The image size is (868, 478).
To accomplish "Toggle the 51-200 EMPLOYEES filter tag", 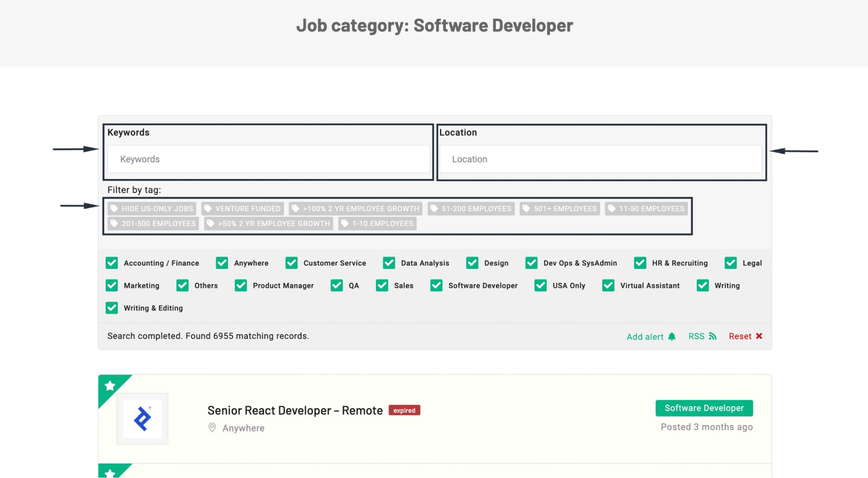I will (471, 209).
